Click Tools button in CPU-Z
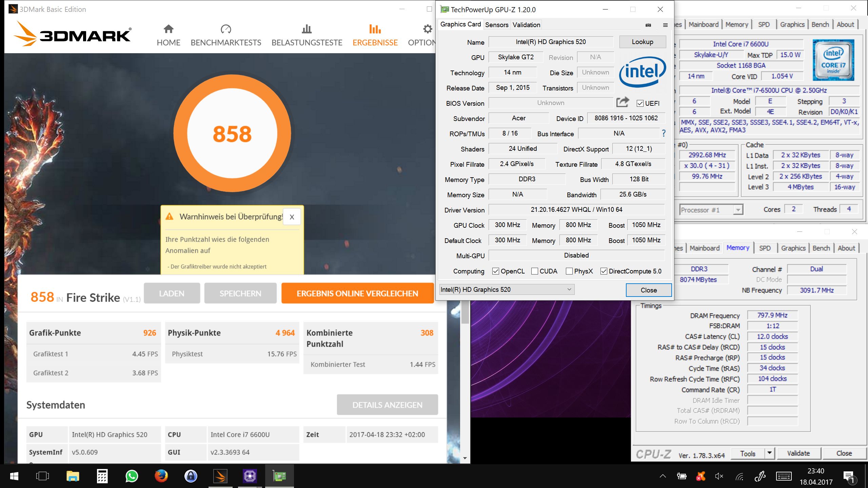Viewport: 868px width, 488px height. coord(748,453)
